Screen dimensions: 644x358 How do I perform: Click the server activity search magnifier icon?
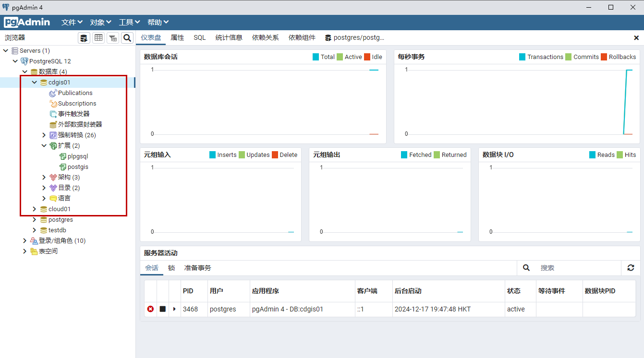(526, 268)
